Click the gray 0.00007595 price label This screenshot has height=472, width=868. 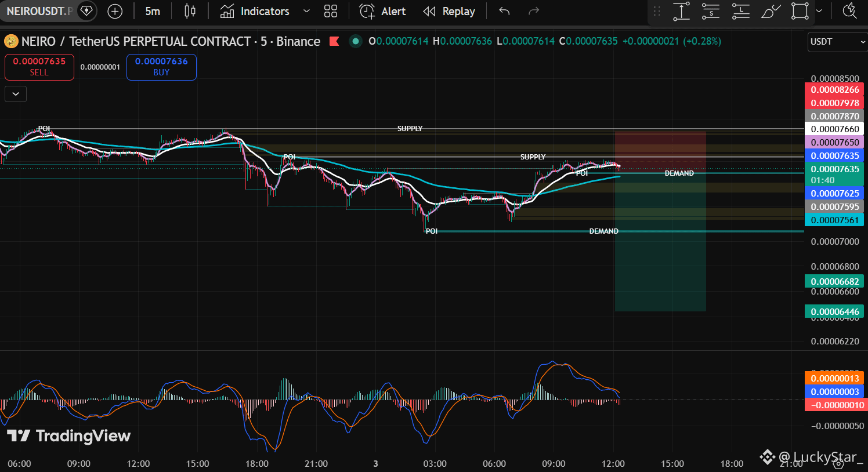834,207
